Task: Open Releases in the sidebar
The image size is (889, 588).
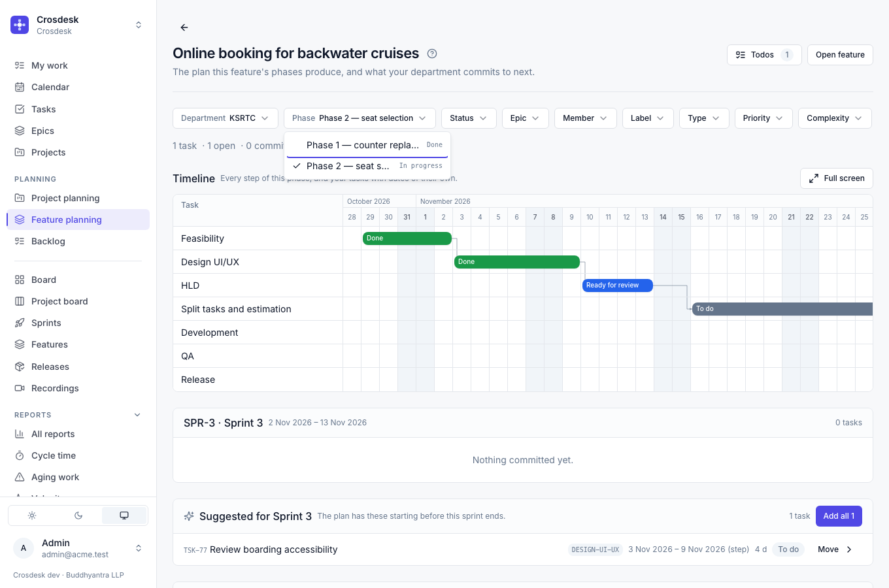Action: [x=78, y=367]
